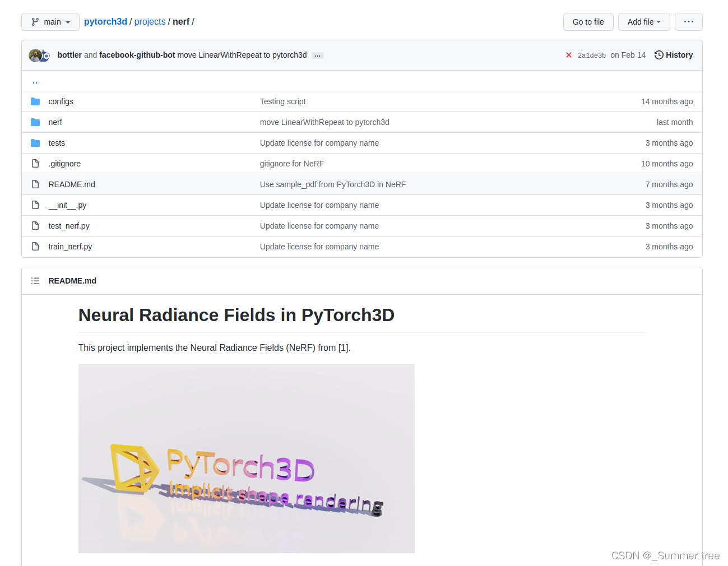728x566 pixels.
Task: Click the tests folder icon
Action: (35, 143)
